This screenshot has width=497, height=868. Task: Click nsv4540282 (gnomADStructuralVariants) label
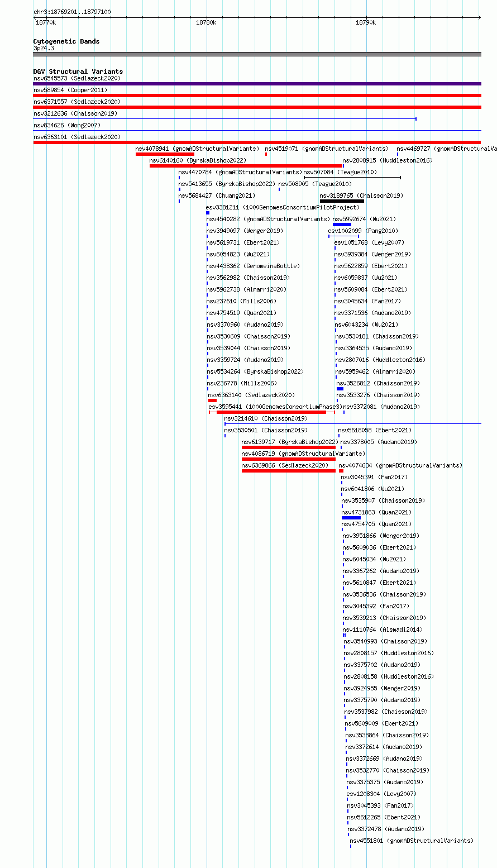tap(268, 219)
